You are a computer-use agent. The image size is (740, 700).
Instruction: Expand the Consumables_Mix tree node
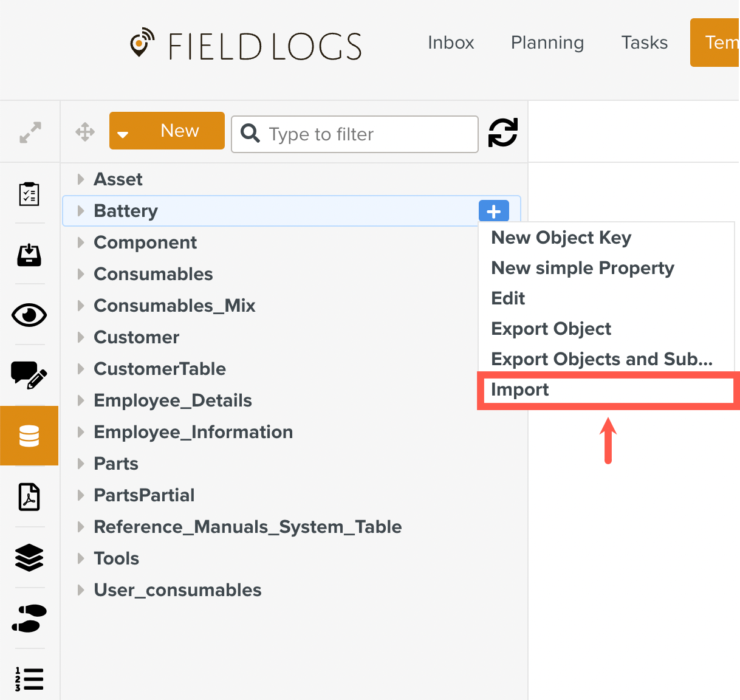coord(81,306)
